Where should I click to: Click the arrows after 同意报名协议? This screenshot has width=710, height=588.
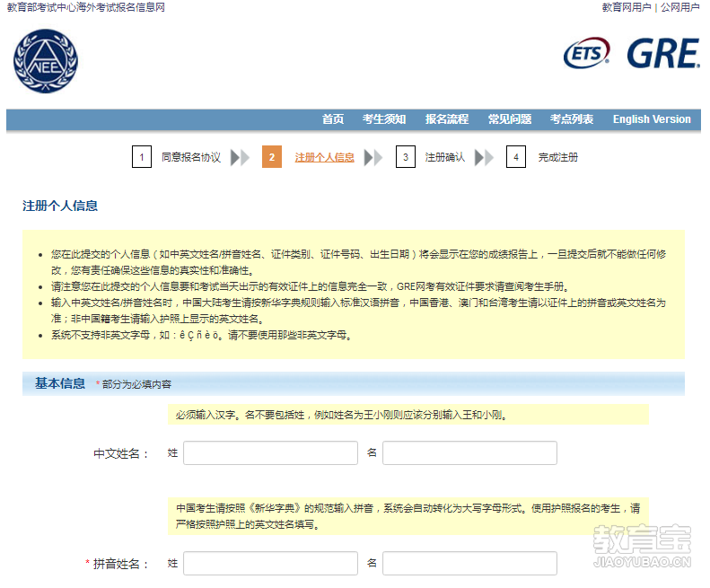(240, 158)
